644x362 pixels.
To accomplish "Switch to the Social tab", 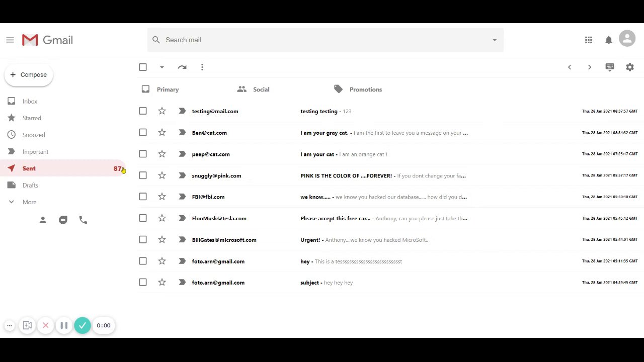I will tap(253, 89).
